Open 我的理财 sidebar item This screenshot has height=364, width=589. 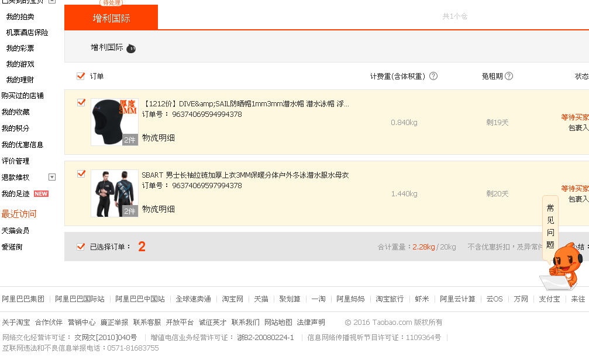pos(20,80)
